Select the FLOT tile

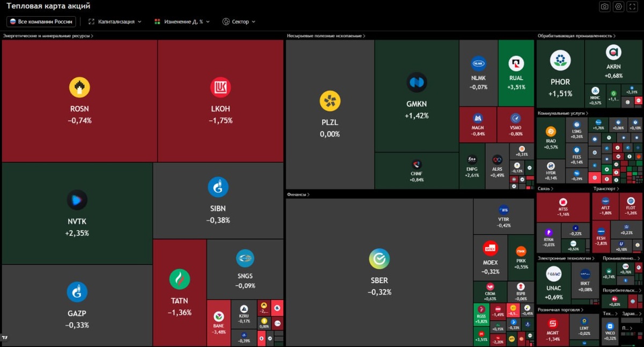[631, 207]
